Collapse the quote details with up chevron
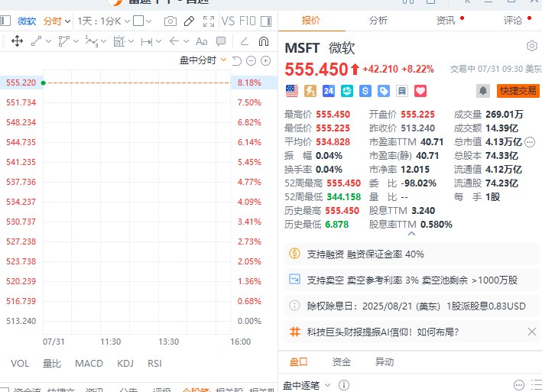This screenshot has width=542, height=392. [x=411, y=234]
